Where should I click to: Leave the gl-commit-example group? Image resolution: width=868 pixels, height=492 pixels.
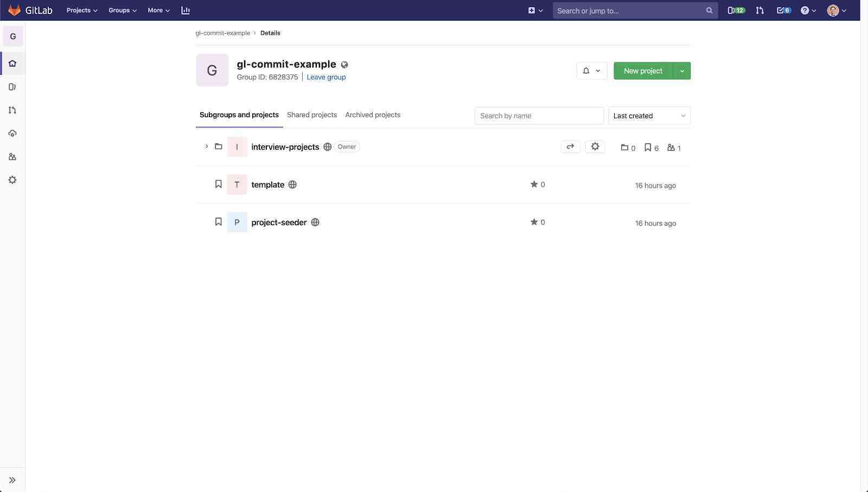coord(326,76)
